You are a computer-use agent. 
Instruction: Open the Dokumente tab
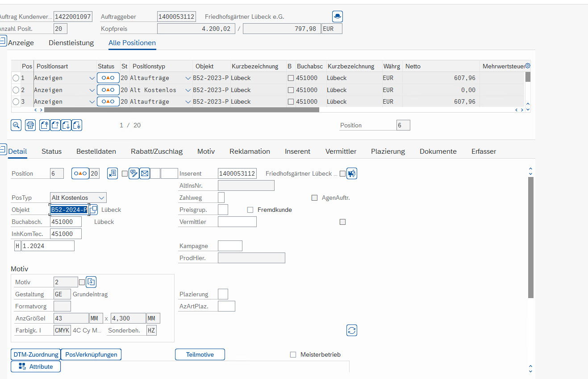pyautogui.click(x=438, y=151)
